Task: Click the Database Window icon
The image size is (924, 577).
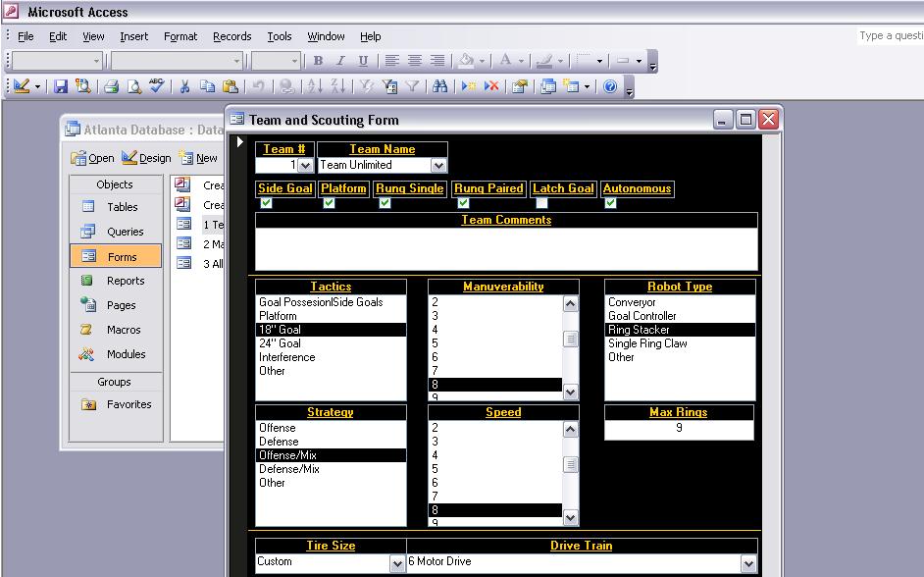Action: click(x=548, y=86)
